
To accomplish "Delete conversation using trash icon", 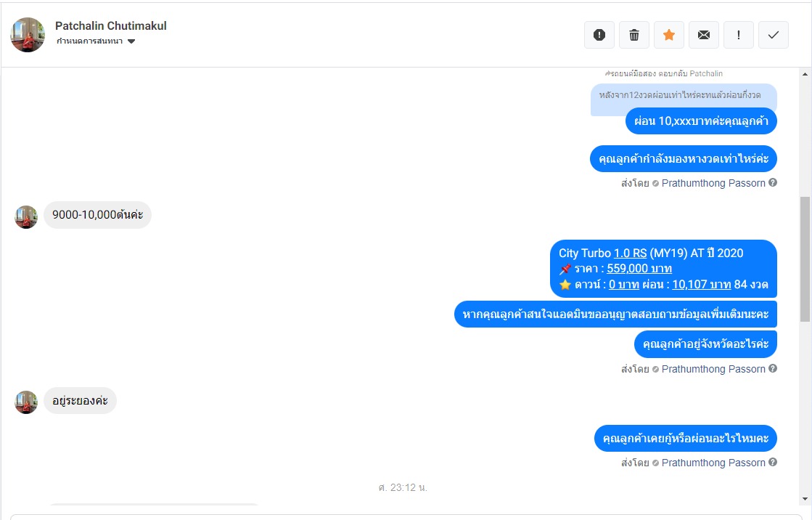I will [x=634, y=35].
